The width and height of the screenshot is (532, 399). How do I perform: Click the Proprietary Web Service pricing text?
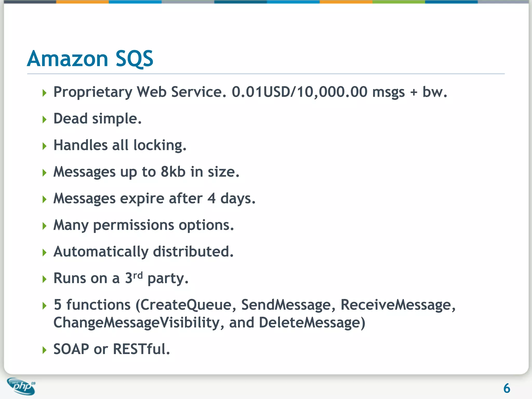pyautogui.click(x=250, y=92)
